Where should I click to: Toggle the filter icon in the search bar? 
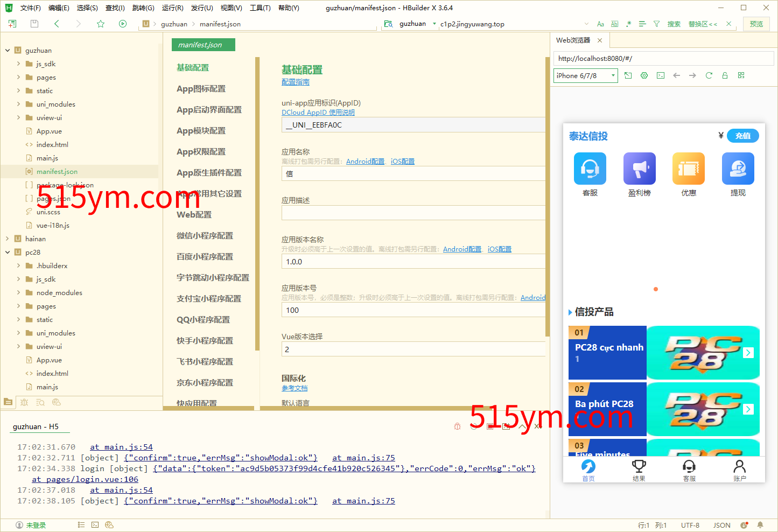656,24
